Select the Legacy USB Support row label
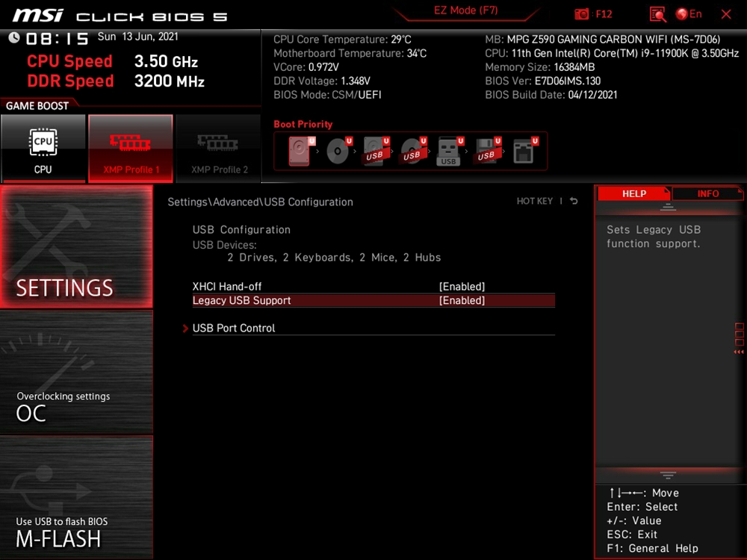The height and width of the screenshot is (560, 747). (241, 300)
